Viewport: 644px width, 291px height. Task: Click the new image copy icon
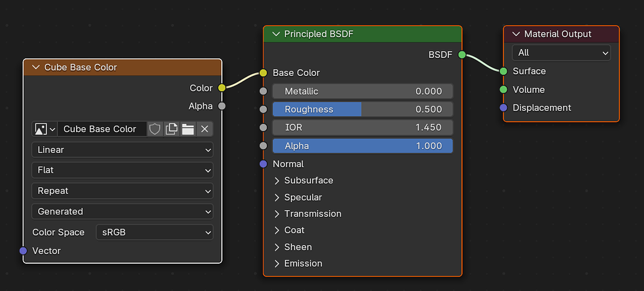tap(171, 129)
